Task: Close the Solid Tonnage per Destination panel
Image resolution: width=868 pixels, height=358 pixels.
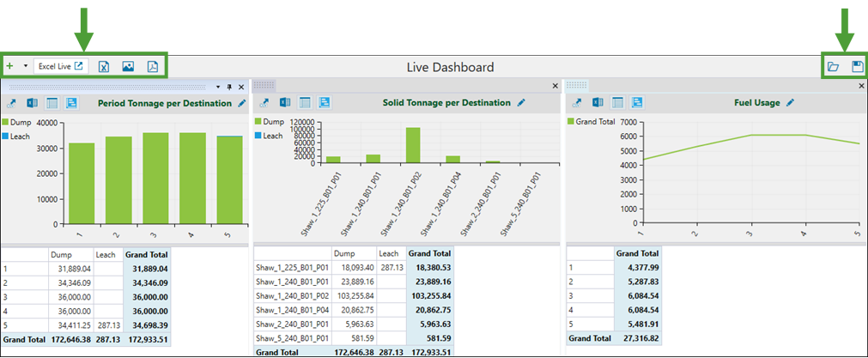Action: (555, 87)
